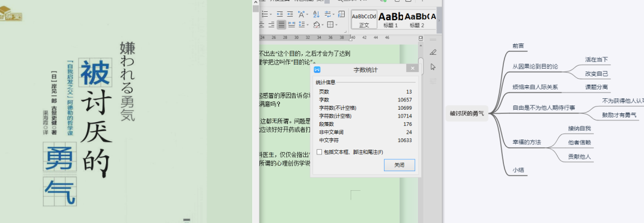Choose the selection cursor tool in side panel
Screen dimensions: 644x223
[433, 67]
